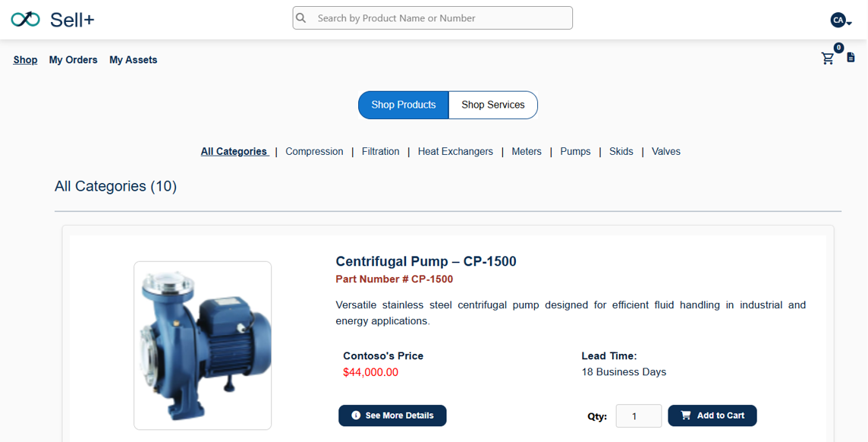Go to the Shop menu link
The height and width of the screenshot is (442, 868).
25,60
